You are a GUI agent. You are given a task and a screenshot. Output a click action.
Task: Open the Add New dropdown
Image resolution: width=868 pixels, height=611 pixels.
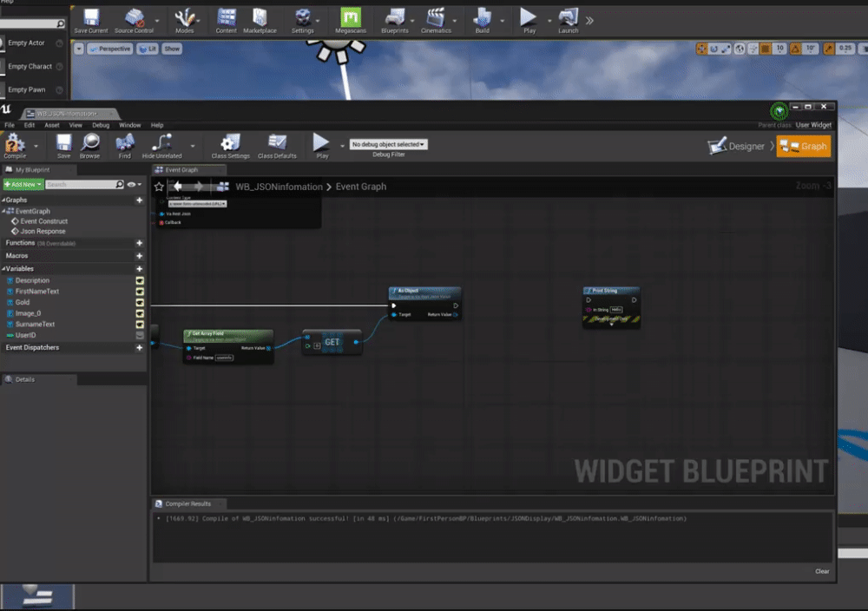(23, 184)
